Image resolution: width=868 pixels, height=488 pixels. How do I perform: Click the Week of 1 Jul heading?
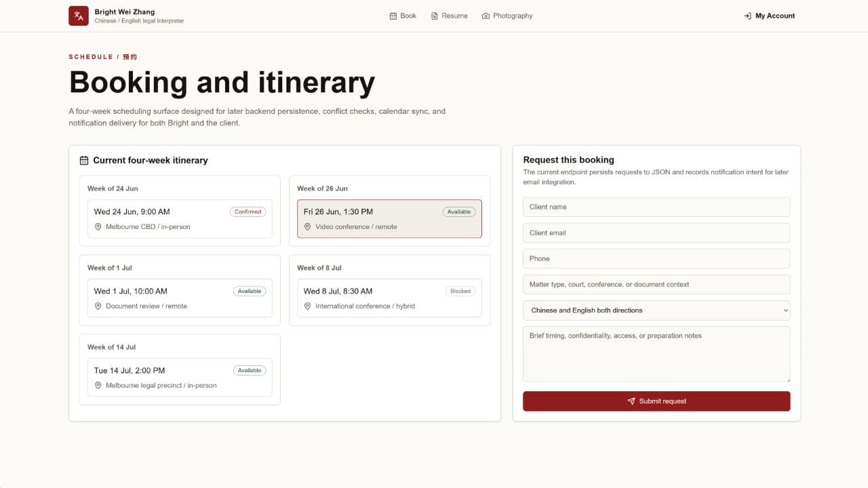(x=110, y=268)
